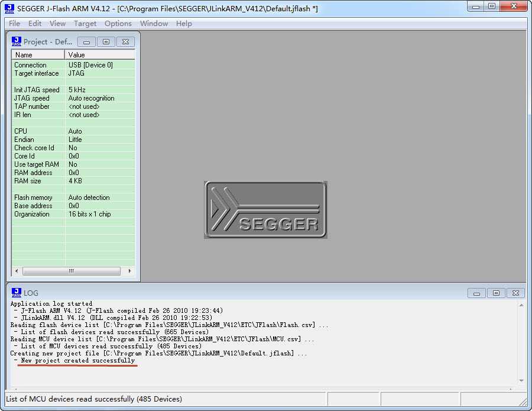Click the Project panel scroll right arrow
Screen dimensions: 532x411
[129, 271]
